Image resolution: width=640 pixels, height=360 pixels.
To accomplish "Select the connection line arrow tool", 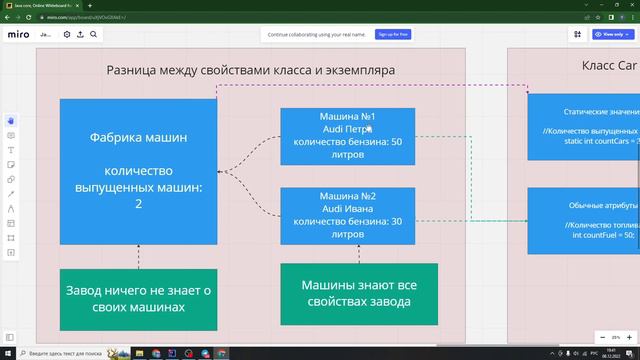I will (11, 194).
